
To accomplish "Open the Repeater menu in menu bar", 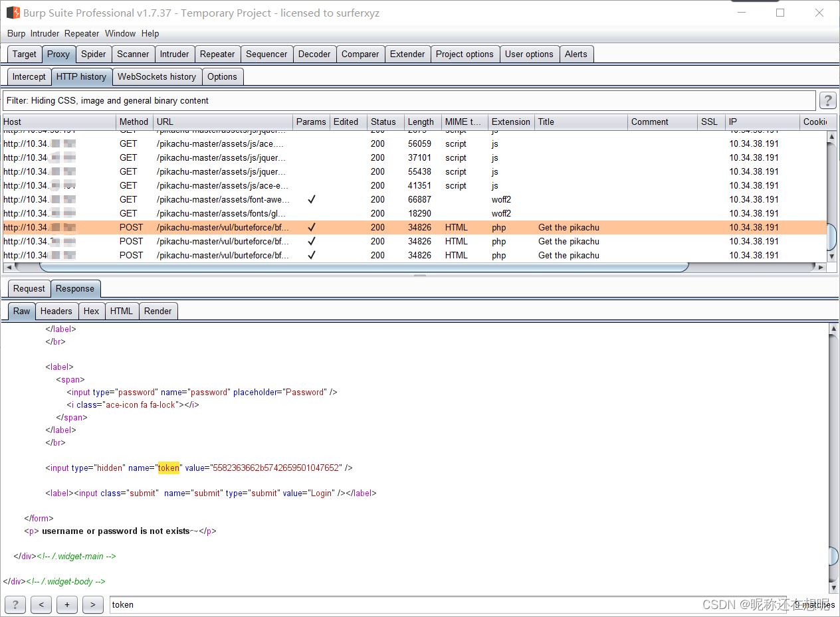I will pyautogui.click(x=82, y=33).
